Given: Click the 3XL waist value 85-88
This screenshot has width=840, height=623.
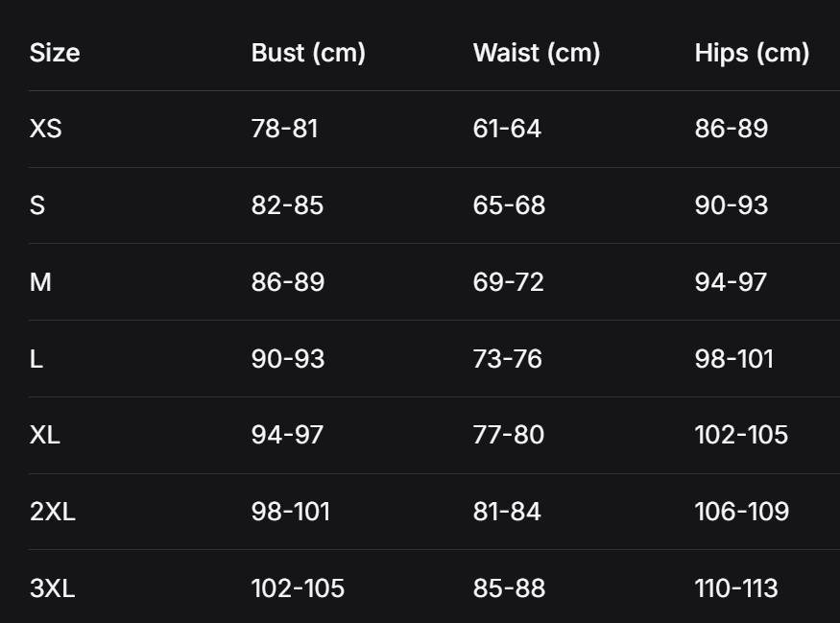Looking at the screenshot, I should tap(509, 588).
